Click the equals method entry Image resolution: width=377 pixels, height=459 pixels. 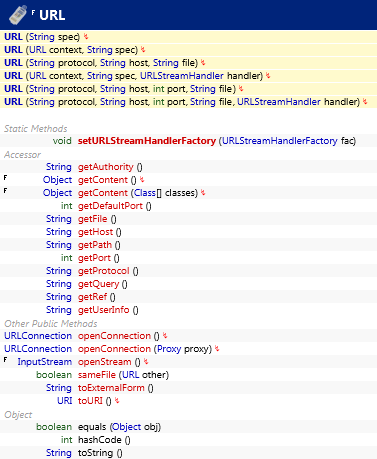pos(92,427)
